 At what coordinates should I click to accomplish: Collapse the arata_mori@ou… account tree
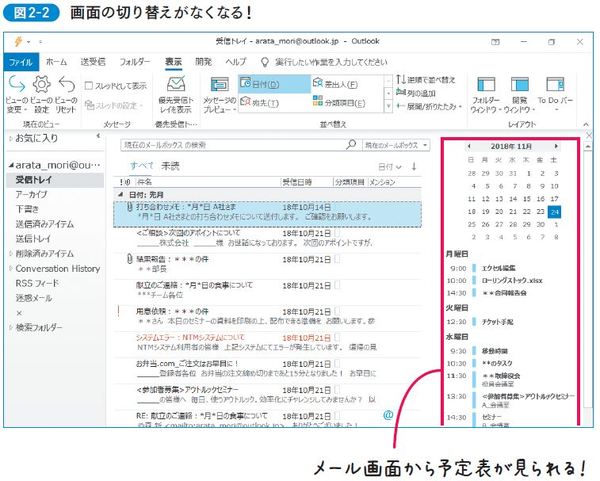(11, 165)
